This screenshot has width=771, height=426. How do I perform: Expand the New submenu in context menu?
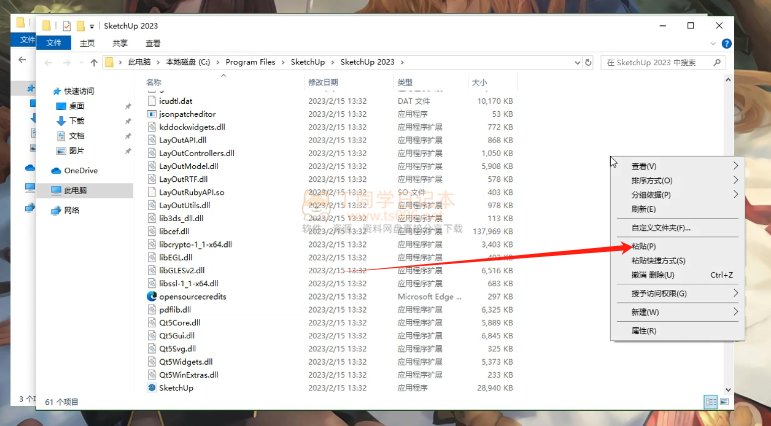[736, 312]
